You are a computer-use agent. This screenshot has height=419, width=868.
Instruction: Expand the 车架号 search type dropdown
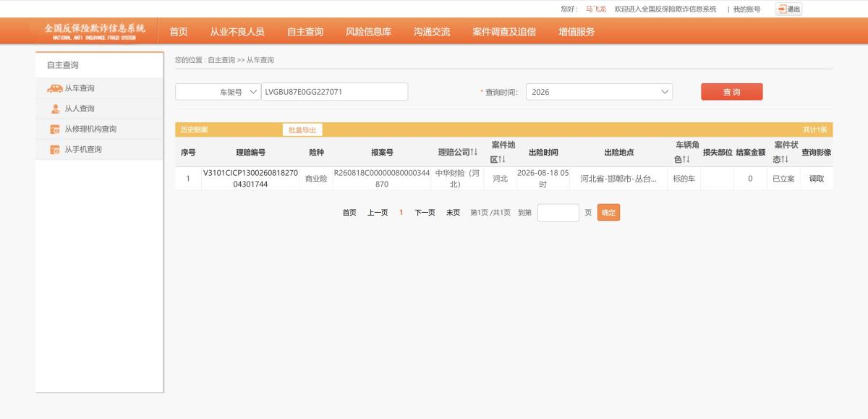click(218, 92)
